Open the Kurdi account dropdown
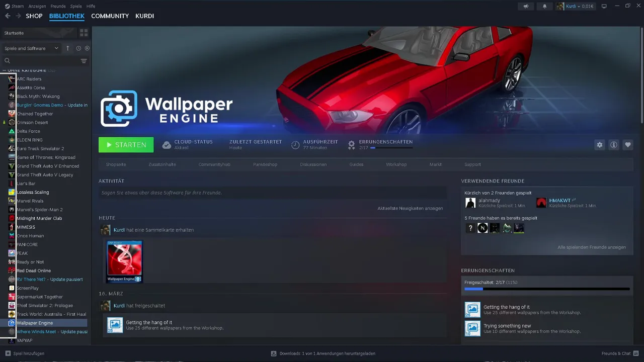This screenshot has width=644, height=362. (x=575, y=6)
